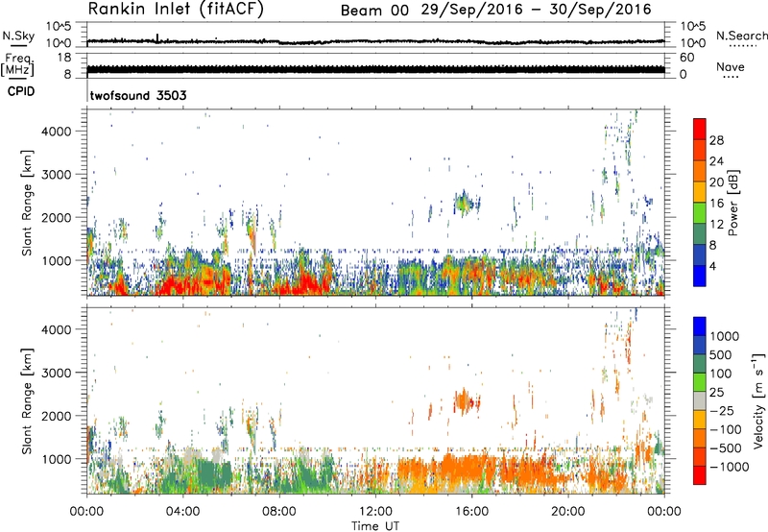Click the '16:00' time axis label
This screenshot has width=768, height=532.
pos(471,512)
